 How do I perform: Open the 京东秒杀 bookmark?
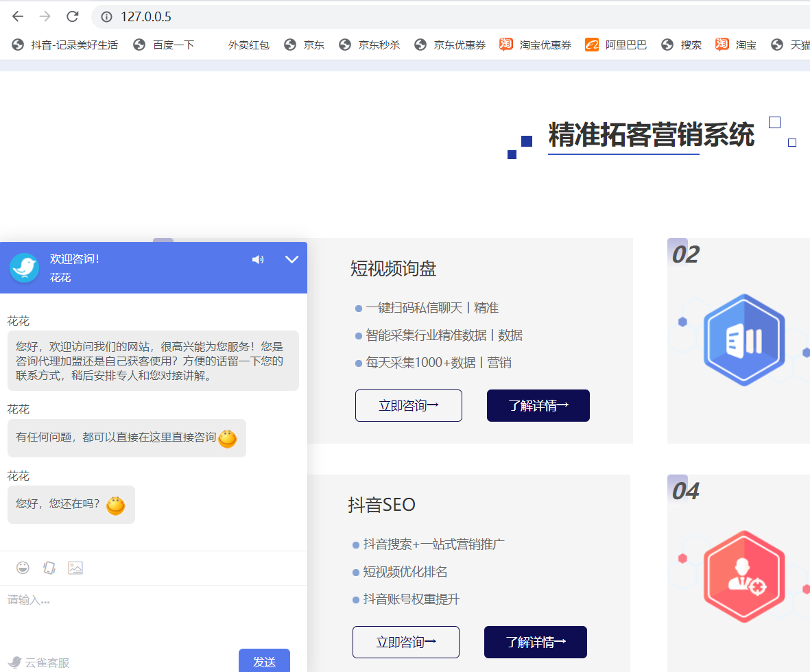point(370,45)
